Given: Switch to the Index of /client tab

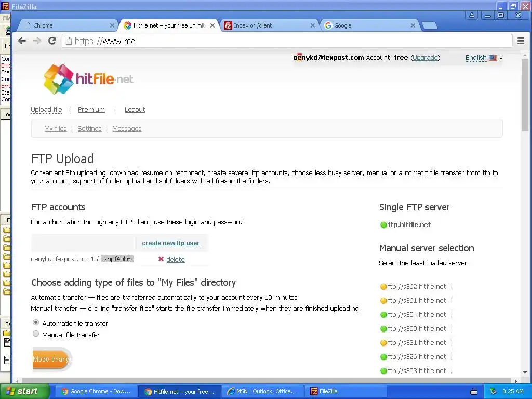Looking at the screenshot, I should 269,25.
